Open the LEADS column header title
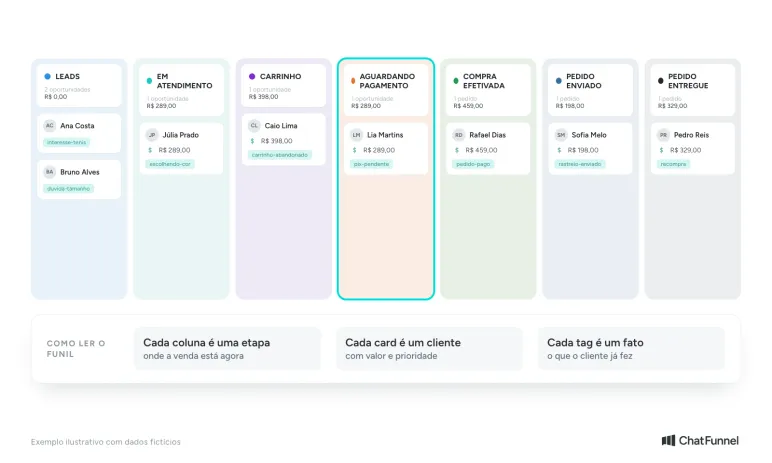 (x=67, y=76)
